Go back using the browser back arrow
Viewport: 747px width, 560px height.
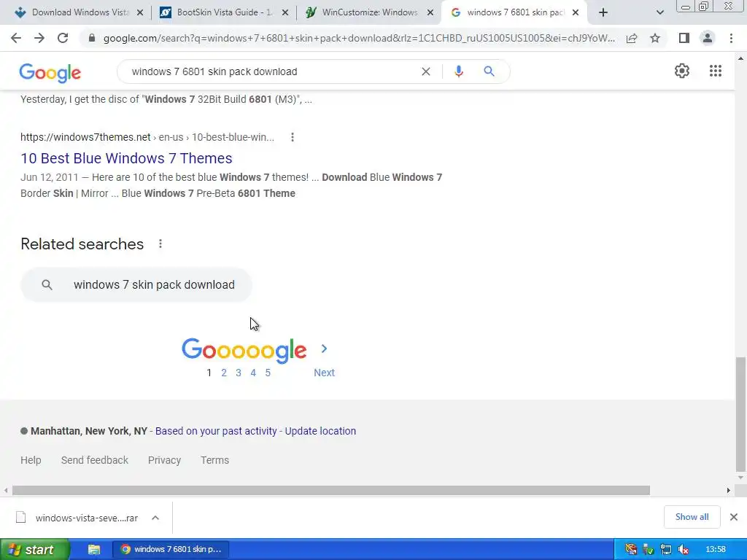[x=16, y=38]
